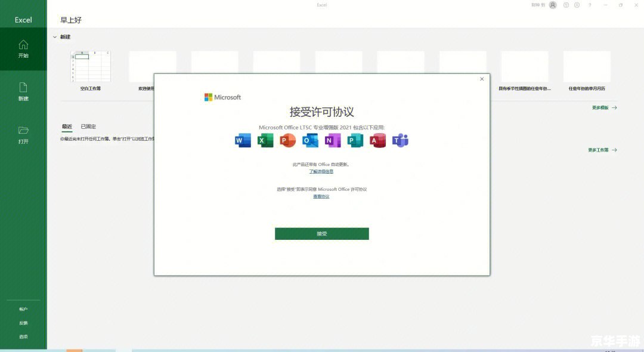
Task: Open the 查看协议 link
Action: [321, 196]
